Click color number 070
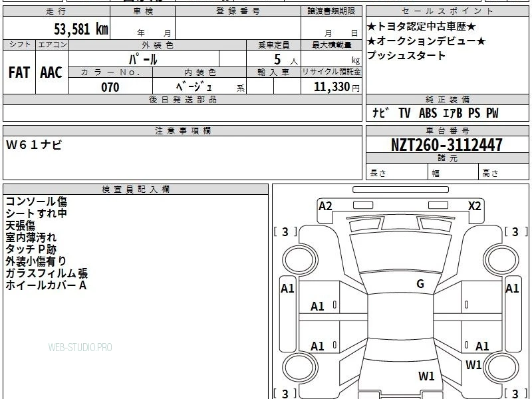The height and width of the screenshot is (399, 532). (110, 87)
